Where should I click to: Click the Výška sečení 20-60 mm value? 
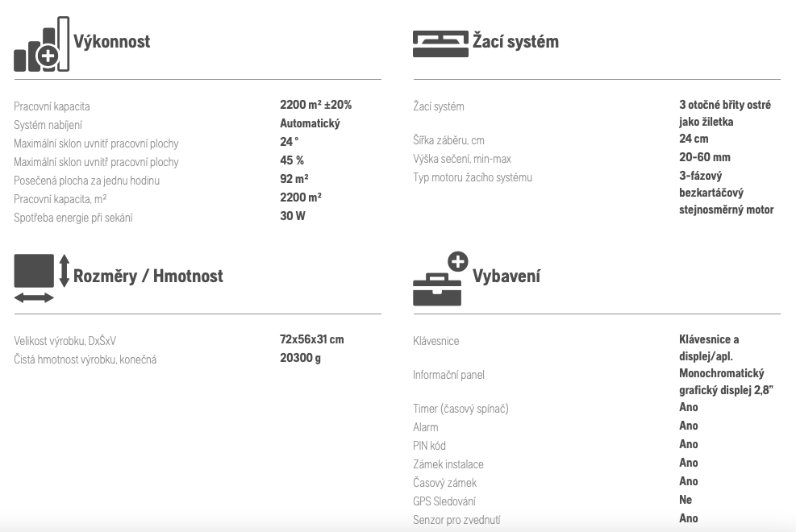click(705, 157)
